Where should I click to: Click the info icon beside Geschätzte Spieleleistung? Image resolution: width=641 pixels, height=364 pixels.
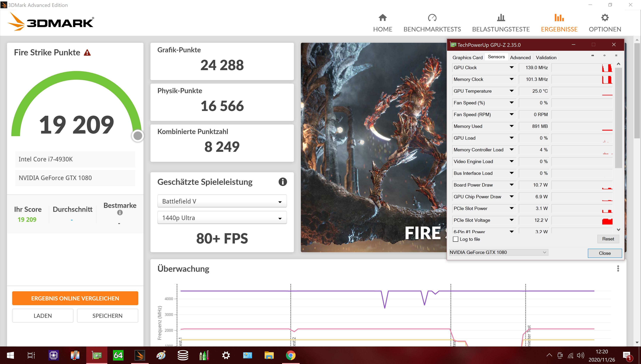[283, 182]
